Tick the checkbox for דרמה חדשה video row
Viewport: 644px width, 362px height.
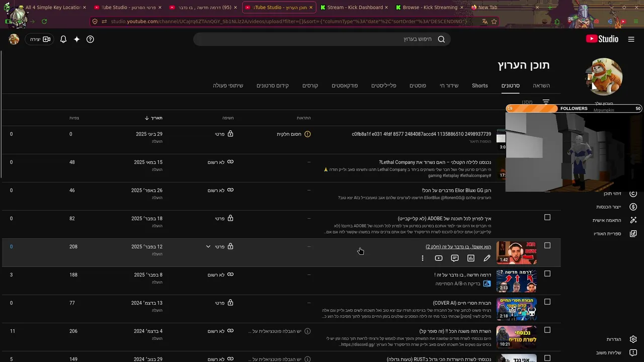547,274
